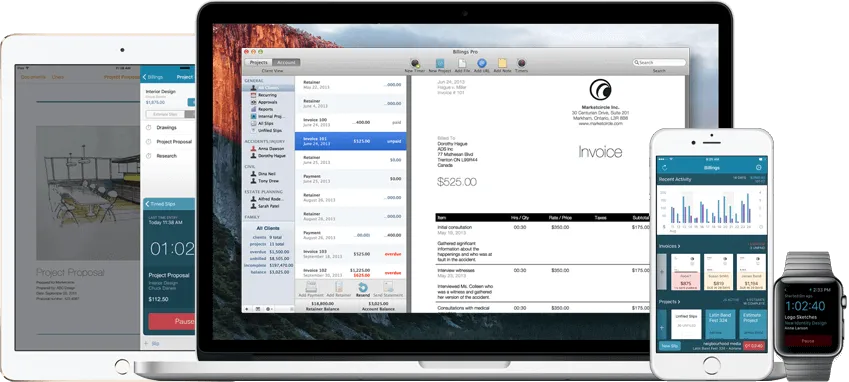This screenshot has width=849, height=382.
Task: Select the Invoice 101 unpaid row
Action: click(350, 141)
